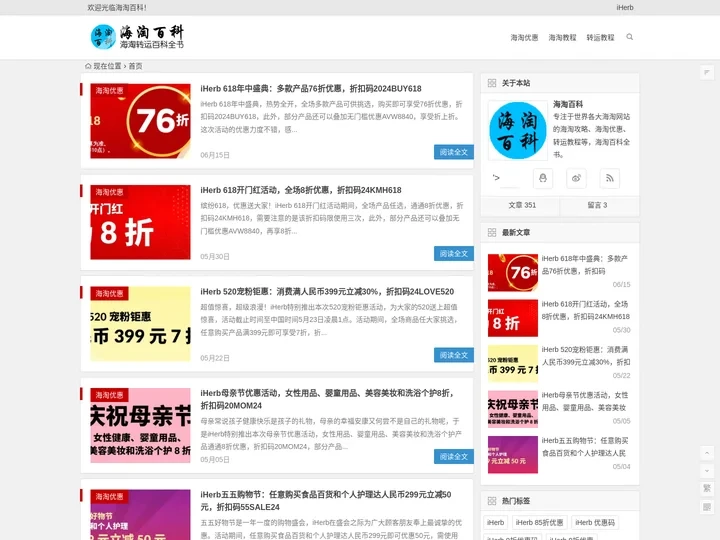Click 阅读全文 for 618年中盛典 article

click(454, 152)
